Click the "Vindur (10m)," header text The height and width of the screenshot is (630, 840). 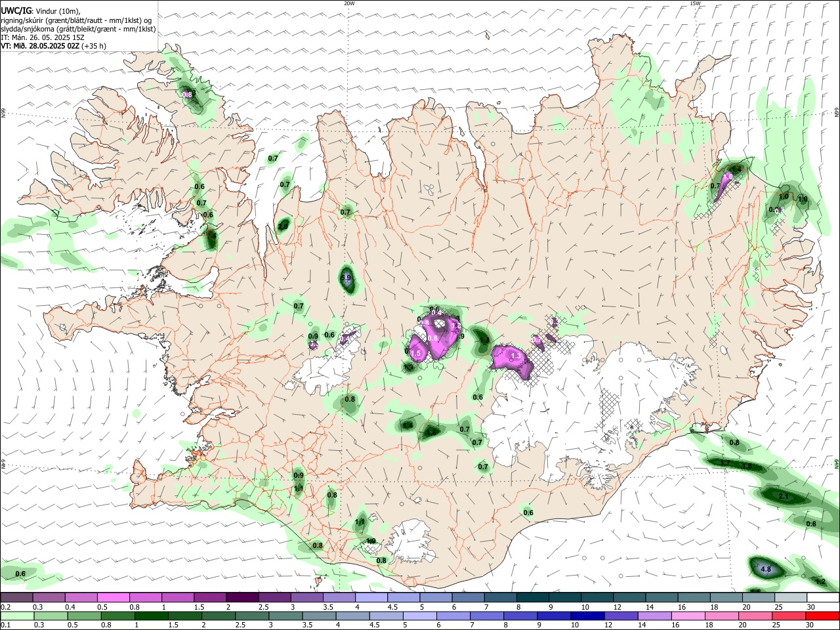(58, 12)
